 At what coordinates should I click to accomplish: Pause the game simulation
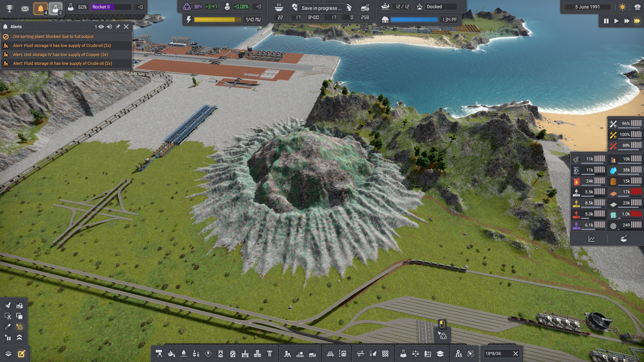point(606,21)
